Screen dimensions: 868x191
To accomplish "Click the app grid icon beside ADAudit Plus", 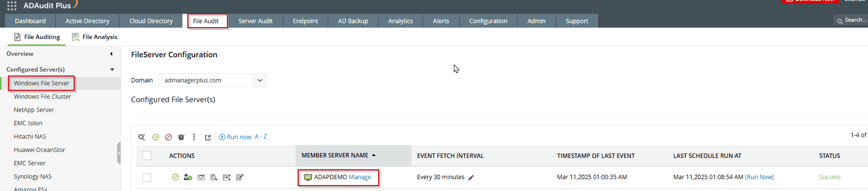I will coord(12,5).
